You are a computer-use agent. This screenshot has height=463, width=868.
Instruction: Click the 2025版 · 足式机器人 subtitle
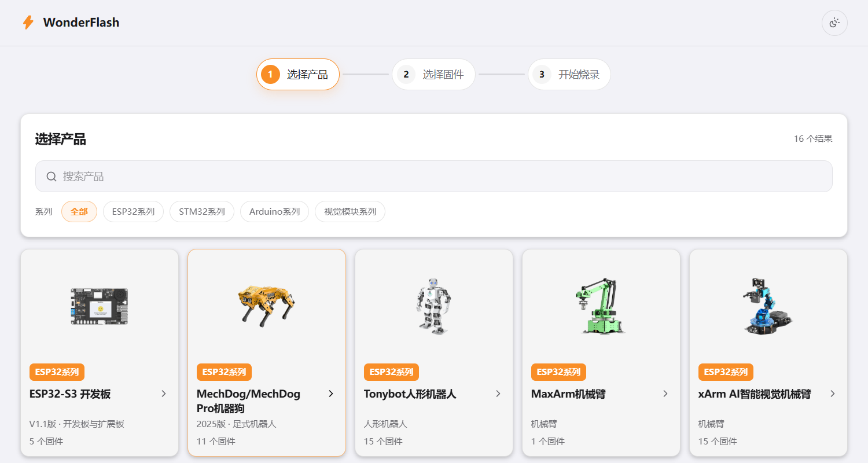point(237,424)
